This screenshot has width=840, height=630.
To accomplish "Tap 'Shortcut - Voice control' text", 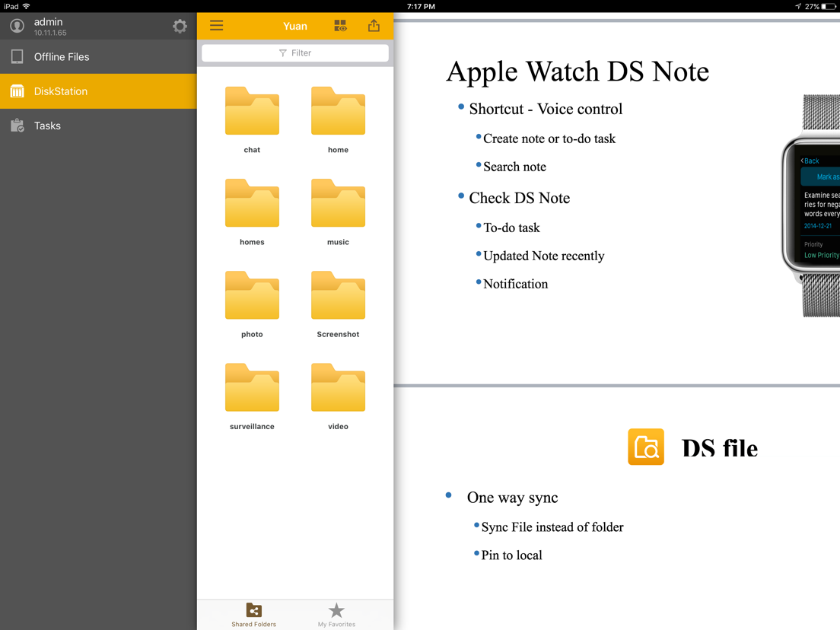I will 546,109.
